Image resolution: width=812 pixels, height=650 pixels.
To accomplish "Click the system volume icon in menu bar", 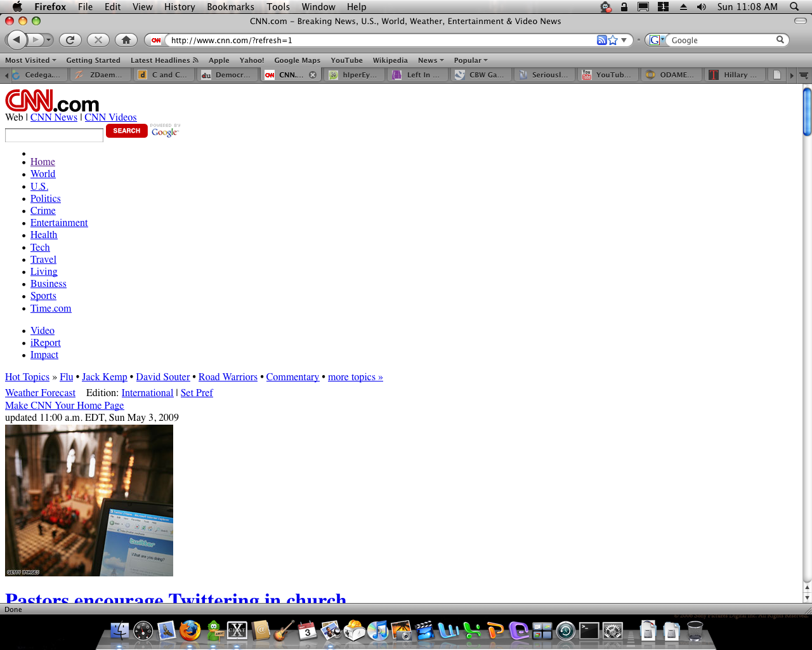I will 701,7.
